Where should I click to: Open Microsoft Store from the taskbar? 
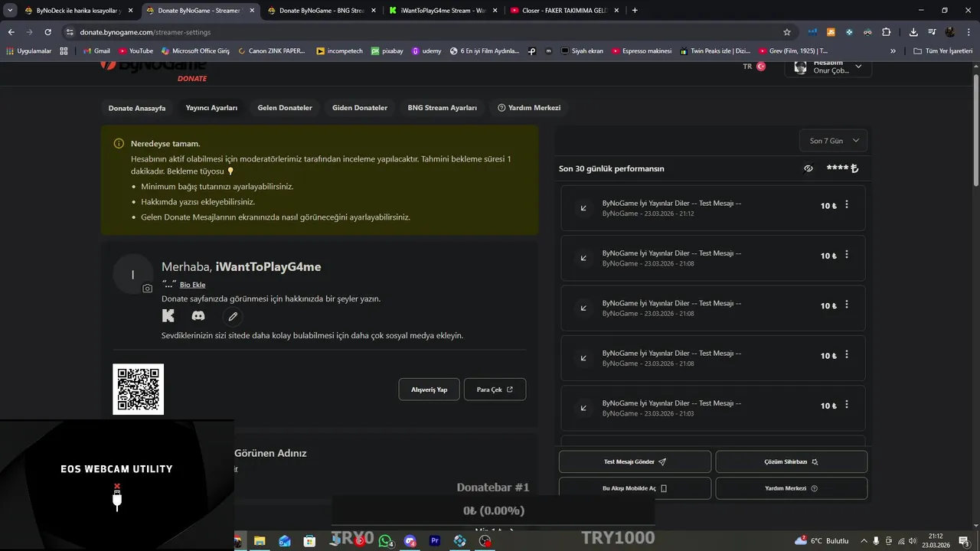tap(310, 541)
